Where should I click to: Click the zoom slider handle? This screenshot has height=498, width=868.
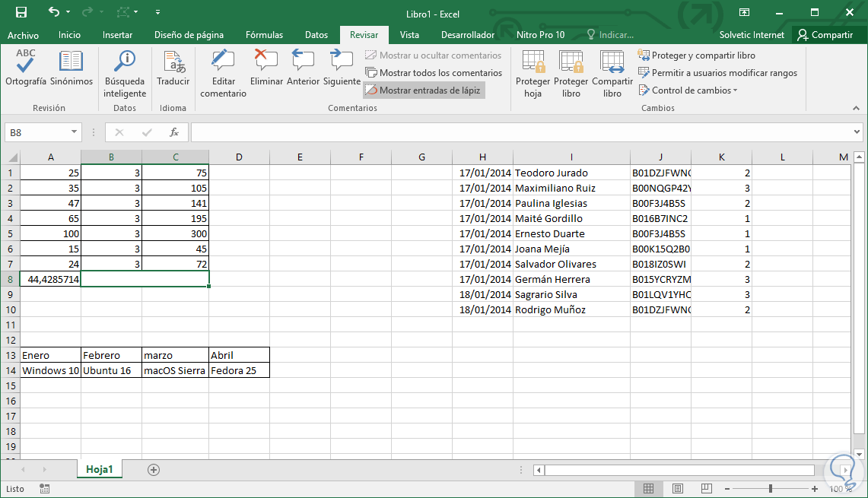(770, 489)
